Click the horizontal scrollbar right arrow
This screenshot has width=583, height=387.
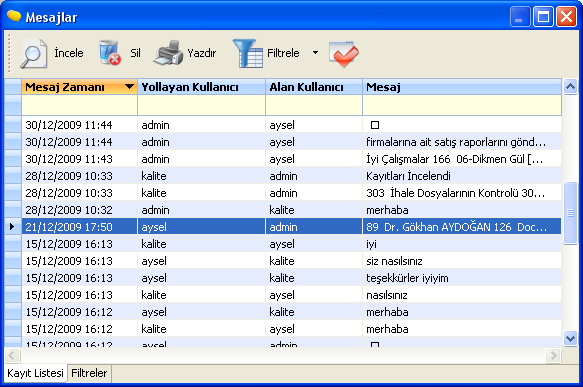click(x=553, y=355)
